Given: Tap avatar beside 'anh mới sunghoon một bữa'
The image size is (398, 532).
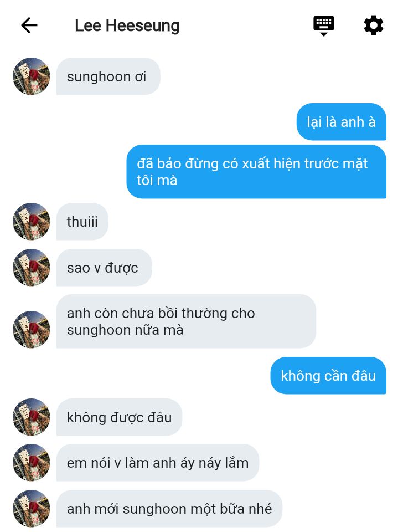Looking at the screenshot, I should [31, 509].
